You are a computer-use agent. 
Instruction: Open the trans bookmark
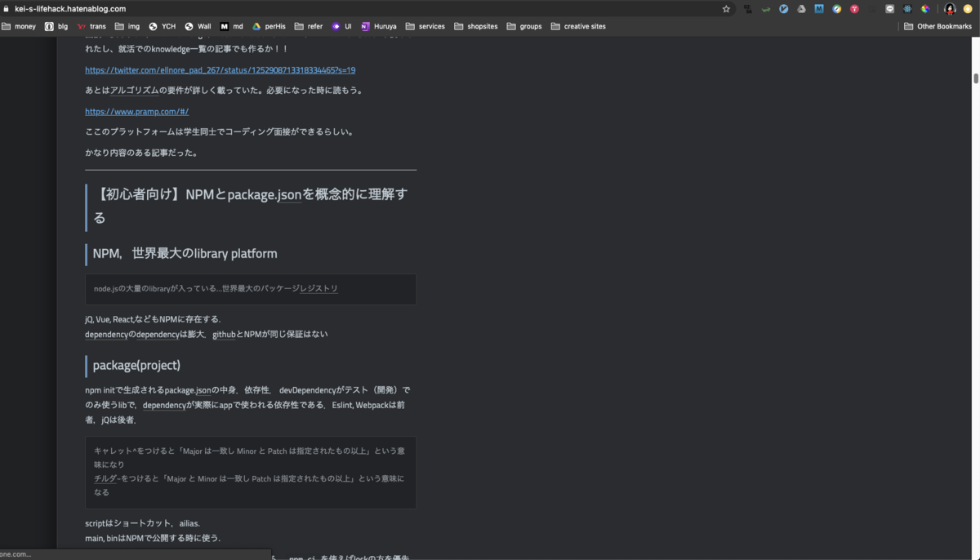[x=91, y=26]
